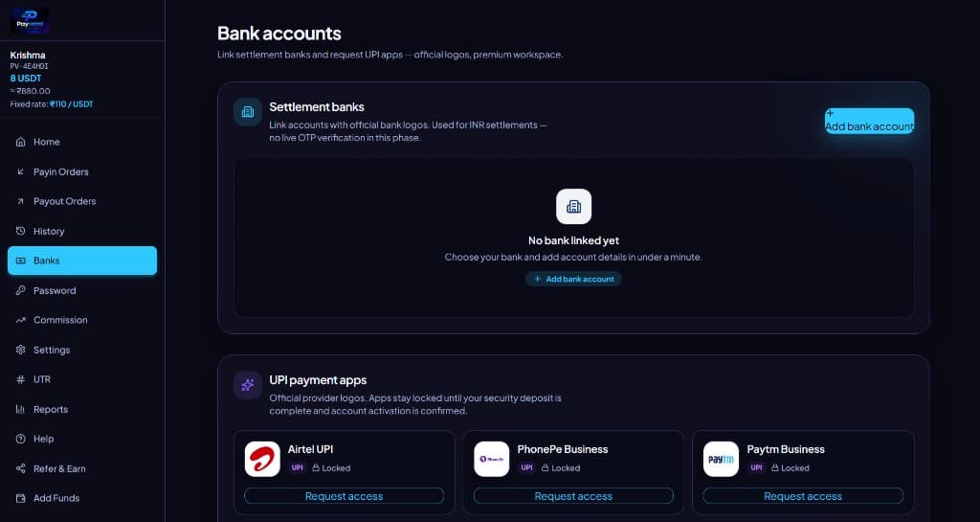Click the UPI payment apps heading
980x522 pixels.
click(318, 380)
